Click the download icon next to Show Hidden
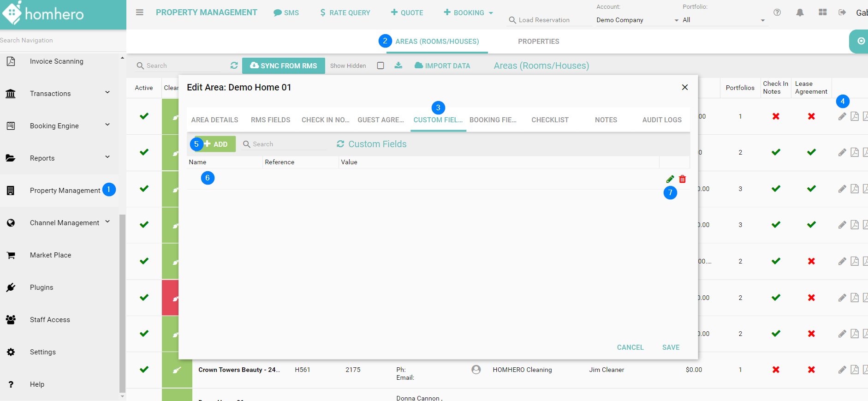 [x=398, y=66]
